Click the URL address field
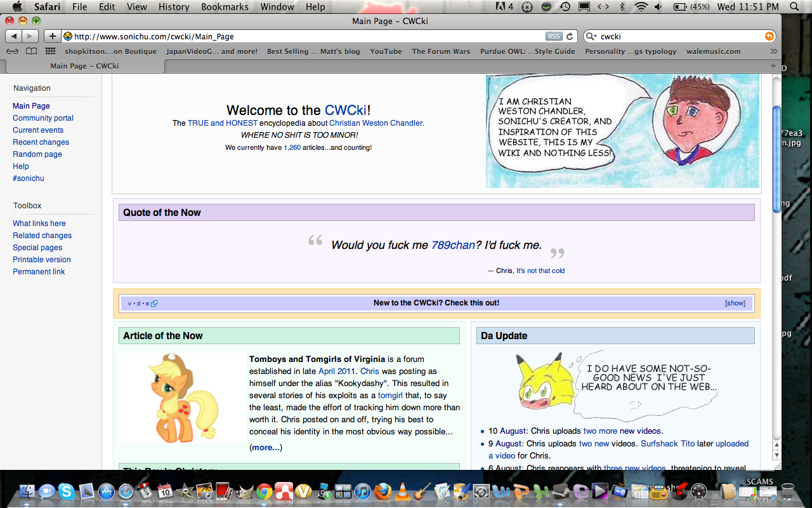The width and height of the screenshot is (812, 508). pos(304,37)
